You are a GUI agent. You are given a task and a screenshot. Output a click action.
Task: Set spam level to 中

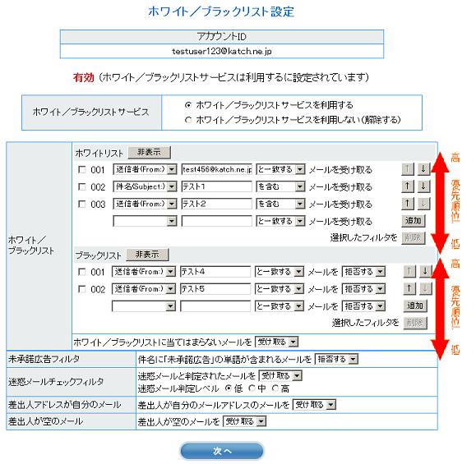(252, 388)
